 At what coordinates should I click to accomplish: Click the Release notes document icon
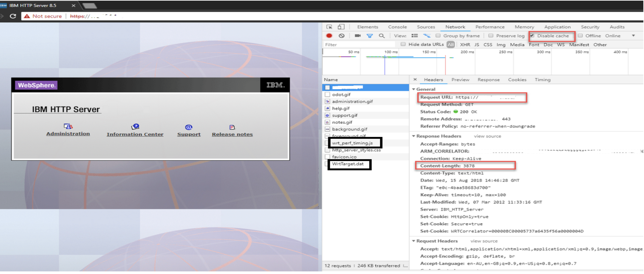click(x=232, y=127)
